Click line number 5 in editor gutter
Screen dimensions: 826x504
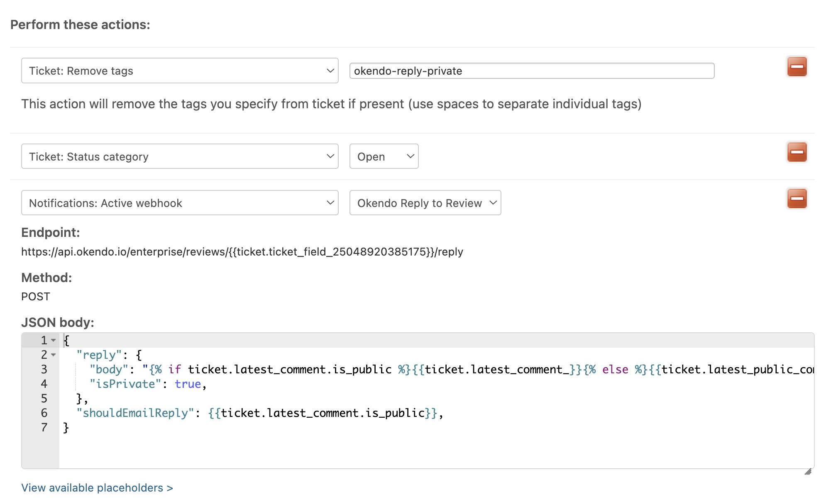coord(44,398)
